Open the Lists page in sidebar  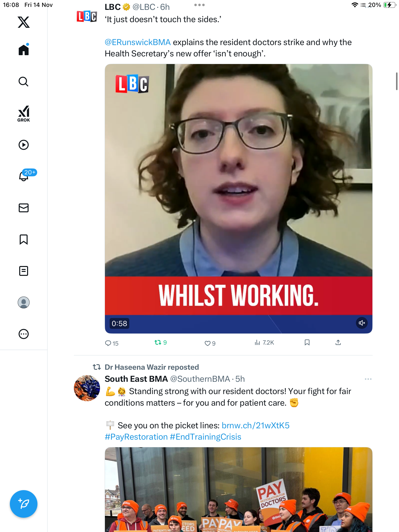click(x=24, y=271)
